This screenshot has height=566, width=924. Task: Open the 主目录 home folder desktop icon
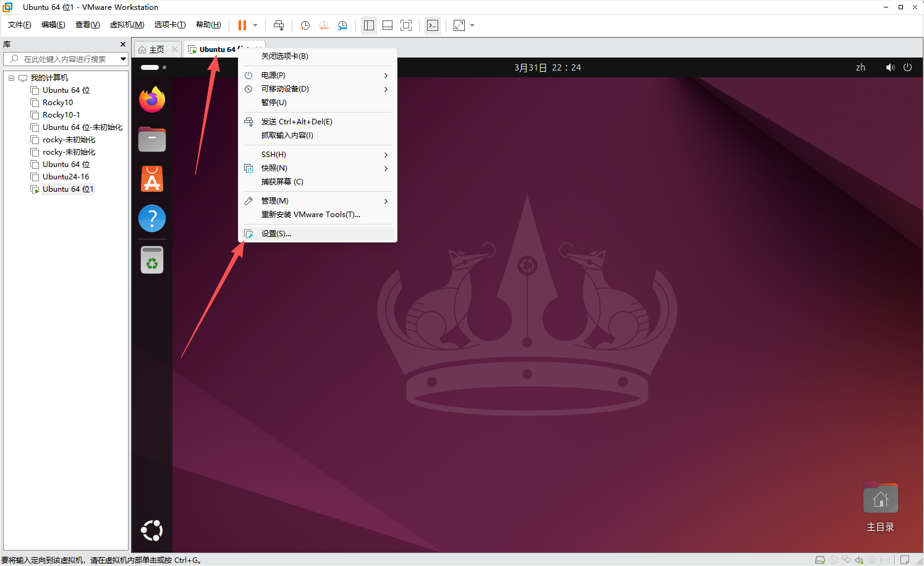click(880, 507)
